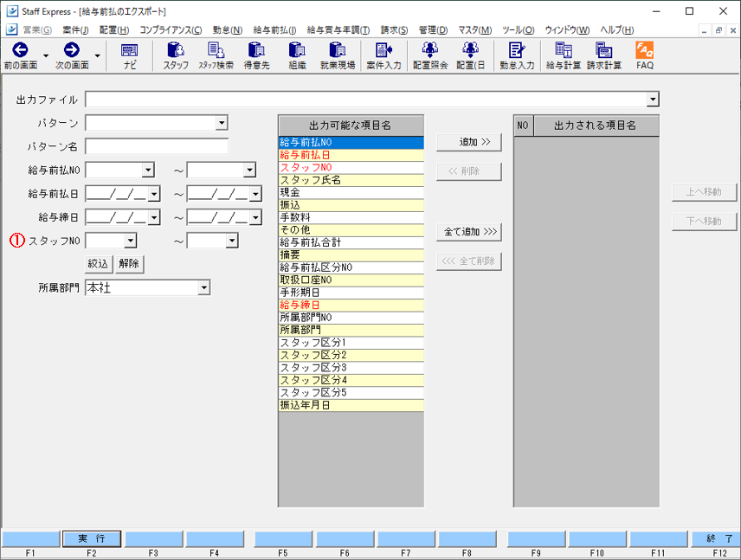Open the ヘルプ(H) menu
This screenshot has width=741, height=560.
pos(616,29)
